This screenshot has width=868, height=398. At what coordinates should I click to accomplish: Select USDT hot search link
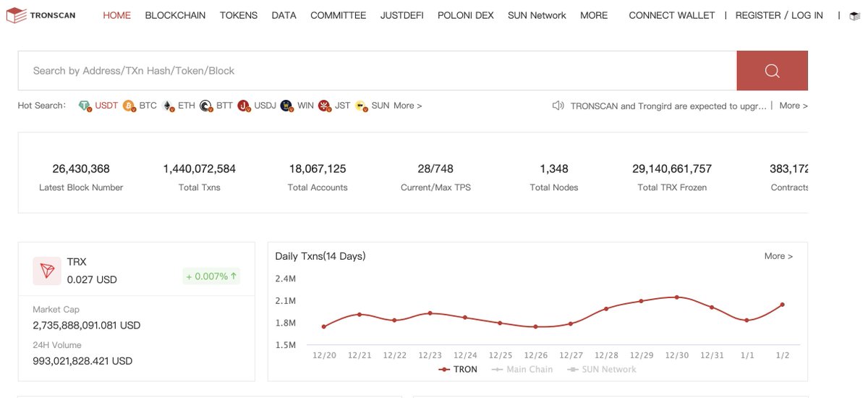(106, 106)
